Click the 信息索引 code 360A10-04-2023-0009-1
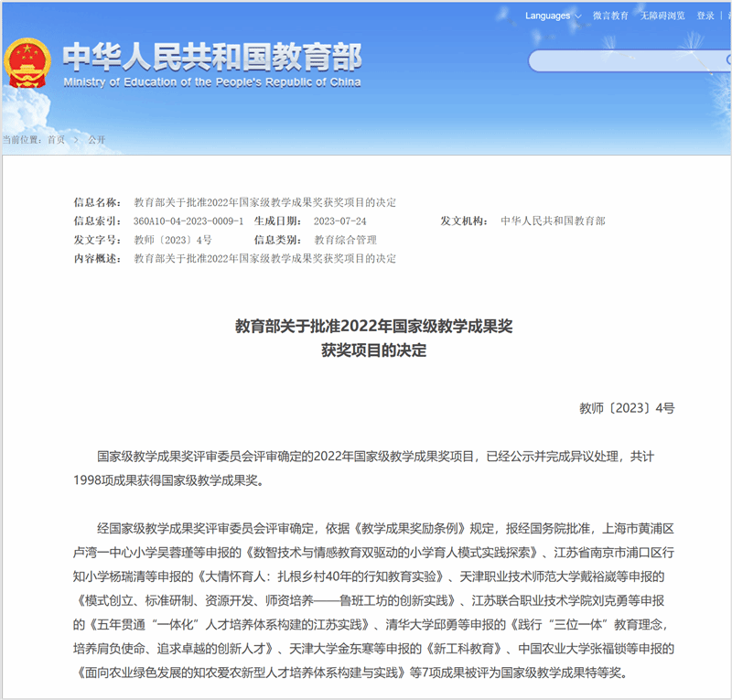 pyautogui.click(x=185, y=221)
